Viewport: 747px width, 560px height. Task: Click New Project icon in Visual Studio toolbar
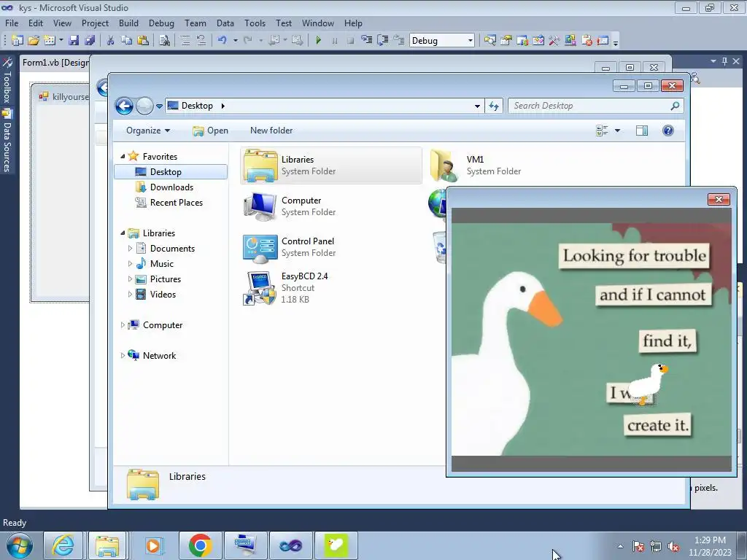[18, 41]
